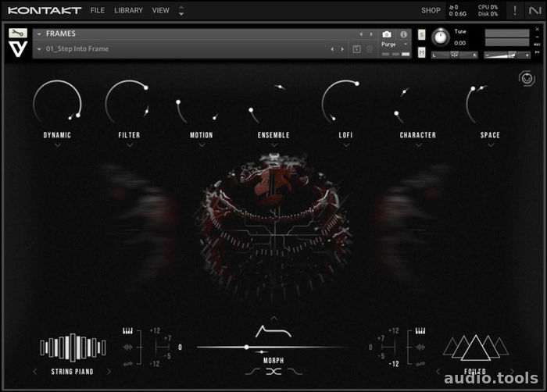
Task: Show instrument info with the i icon
Action: click(x=404, y=34)
